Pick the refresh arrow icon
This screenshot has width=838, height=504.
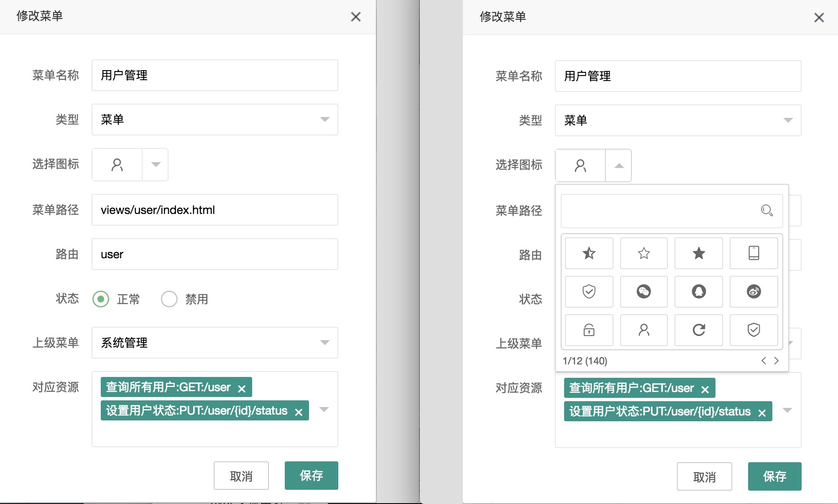coord(698,330)
